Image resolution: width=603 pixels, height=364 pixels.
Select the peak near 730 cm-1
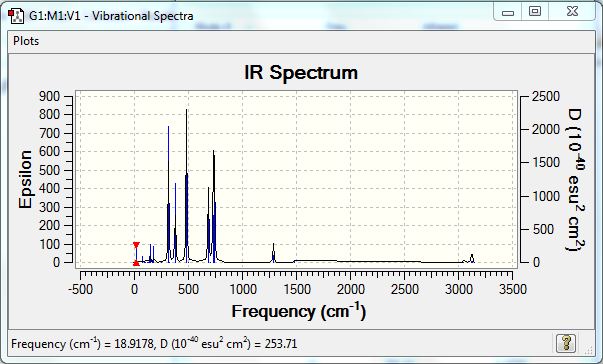214,206
